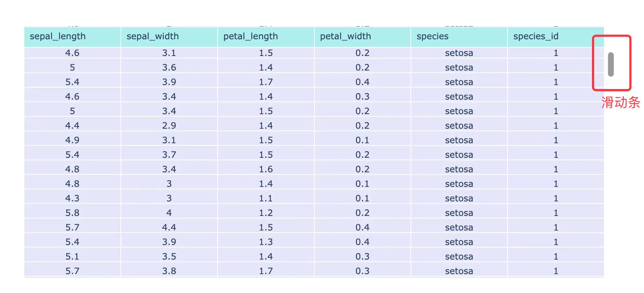Viewport: 644px width, 293px height.
Task: Click sepal_width cell with value 4.4
Action: click(x=169, y=228)
